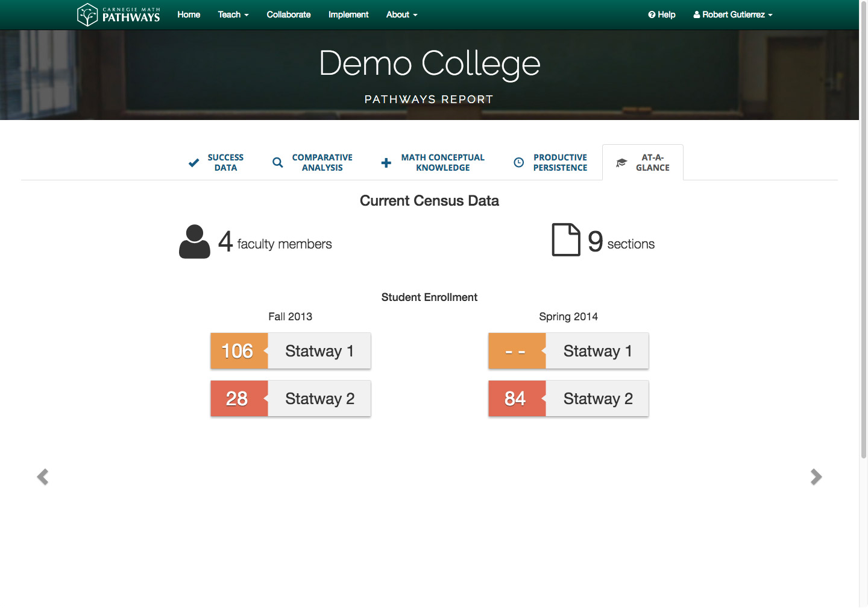Screen dimensions: 868x608
Task: Click the PATHWAYS REPORT subtitle
Action: tap(429, 100)
